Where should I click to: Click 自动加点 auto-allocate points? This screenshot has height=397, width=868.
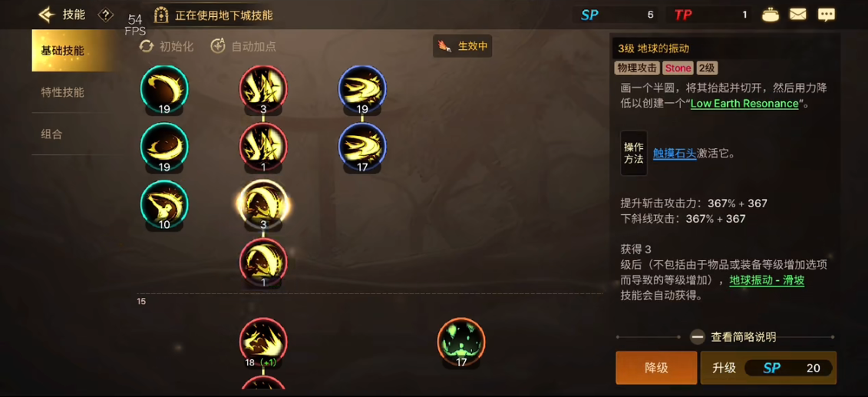(x=243, y=47)
